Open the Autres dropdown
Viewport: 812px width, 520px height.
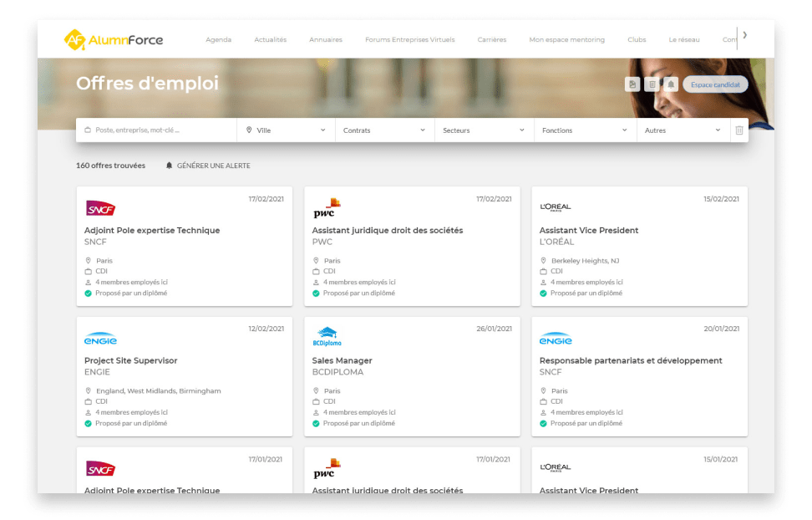(683, 130)
